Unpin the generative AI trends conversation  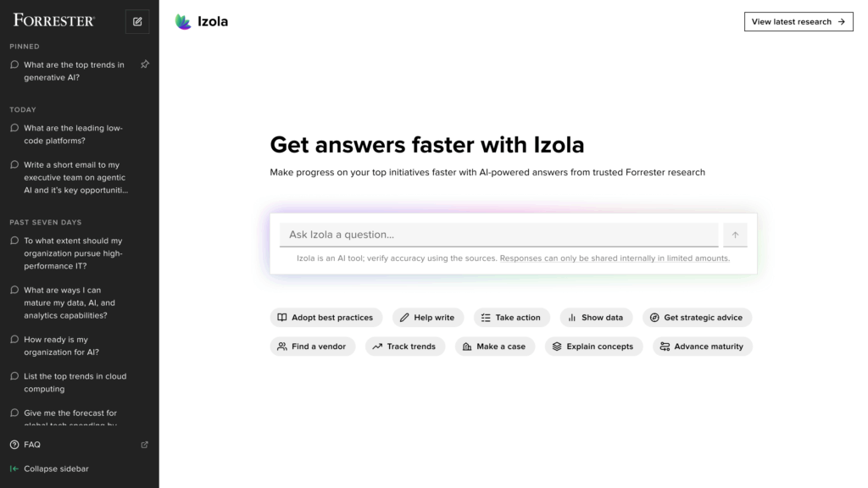point(145,64)
